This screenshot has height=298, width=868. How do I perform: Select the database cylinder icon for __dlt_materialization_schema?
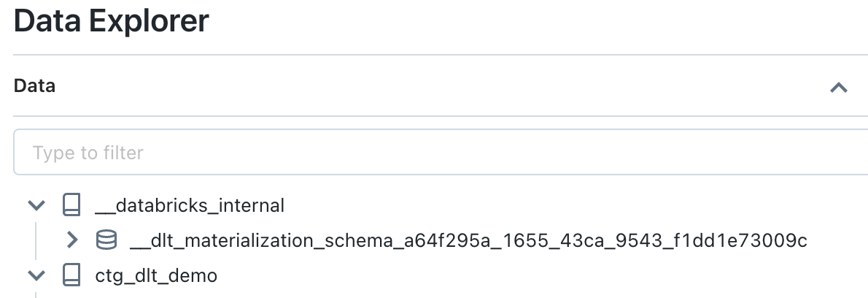click(106, 240)
